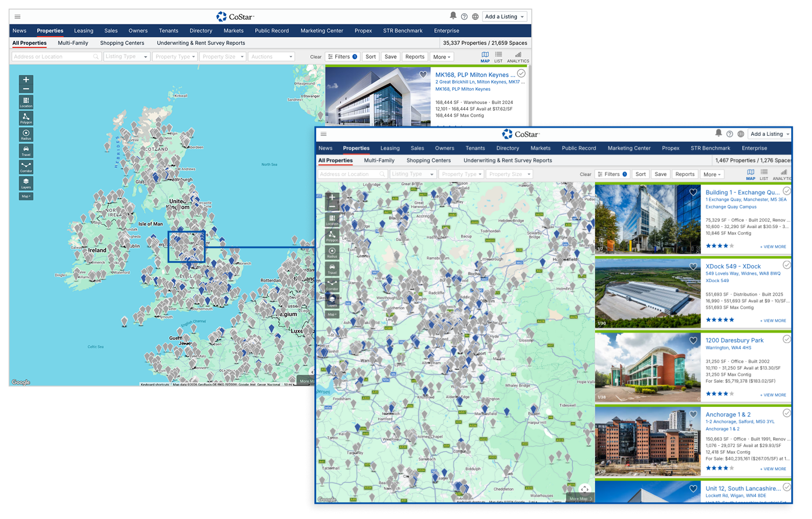The image size is (812, 519).
Task: Toggle the select checkmark on MK168 Milton Keynes listing
Action: click(x=521, y=74)
